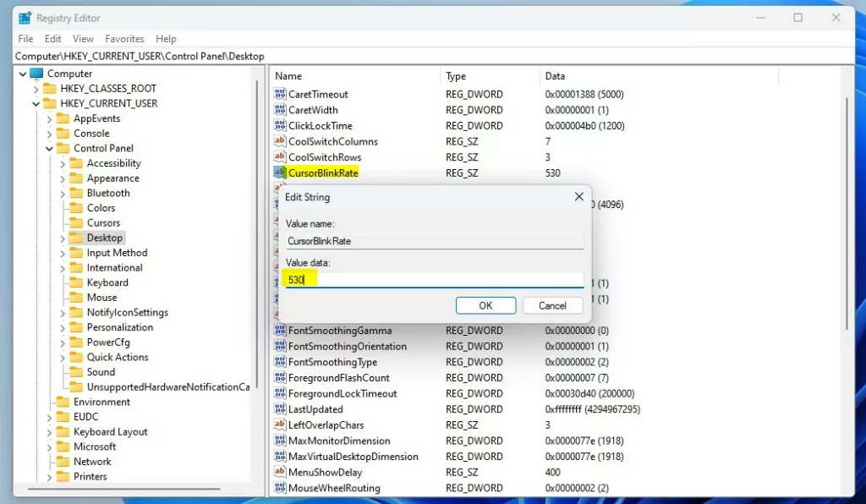
Task: Select the Personalization key
Action: click(x=120, y=326)
